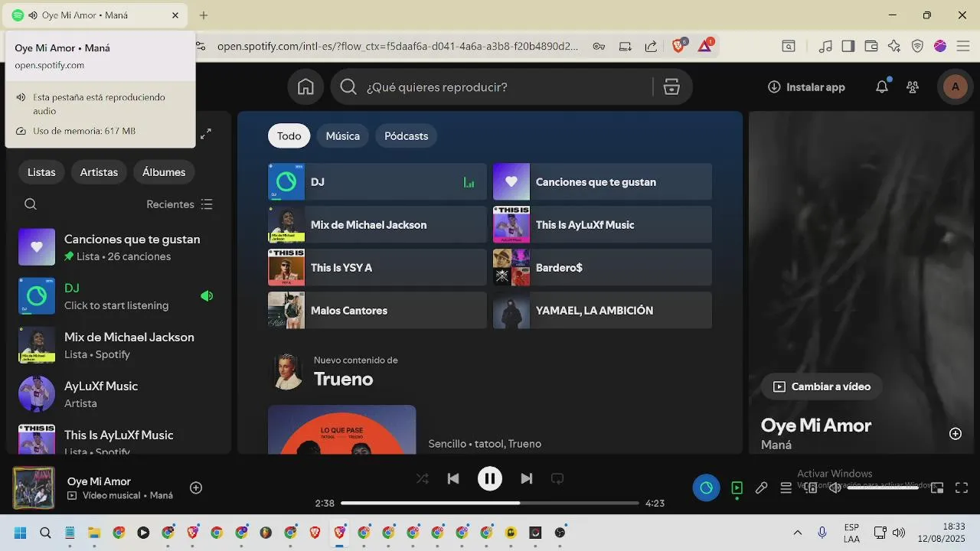
Task: Open DJ item in library sidebar
Action: coord(119,296)
